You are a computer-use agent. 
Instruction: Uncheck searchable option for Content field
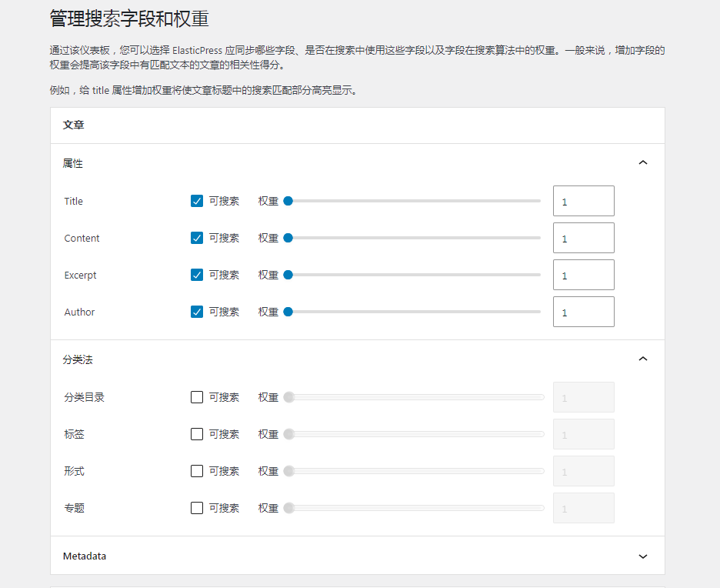(197, 238)
